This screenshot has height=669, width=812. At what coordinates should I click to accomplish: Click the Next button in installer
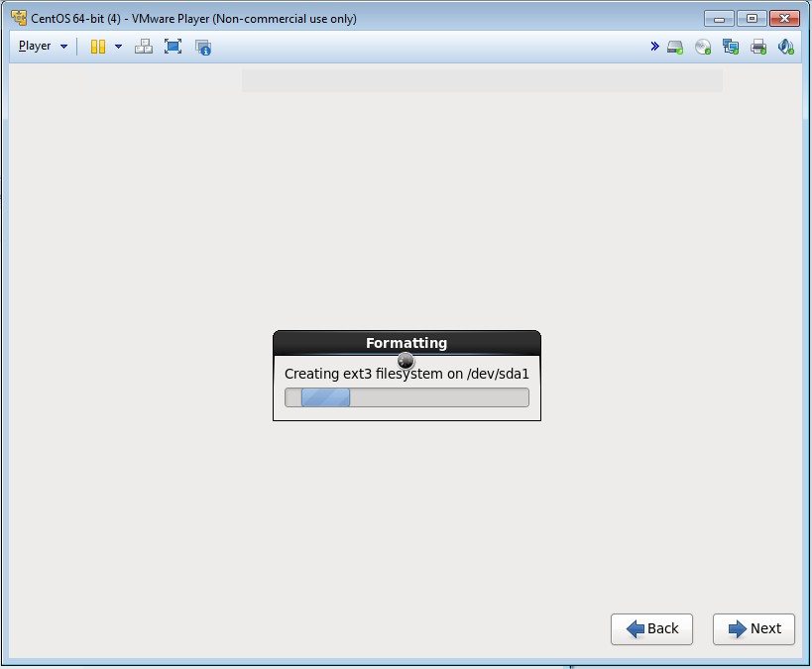(754, 628)
